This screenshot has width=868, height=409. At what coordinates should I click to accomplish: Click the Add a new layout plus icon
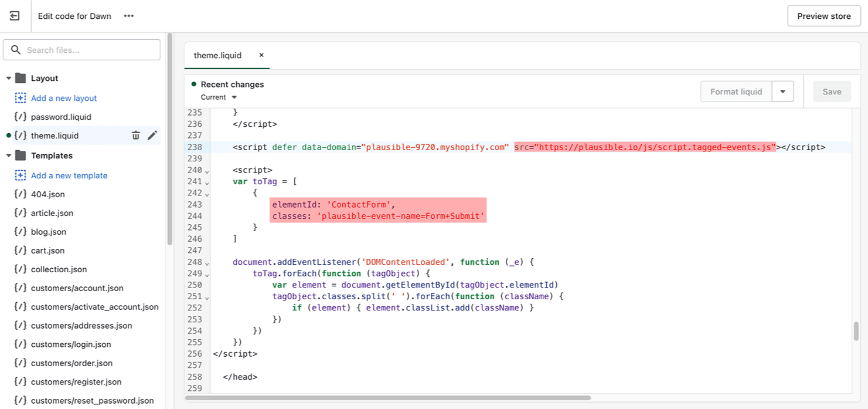[21, 98]
